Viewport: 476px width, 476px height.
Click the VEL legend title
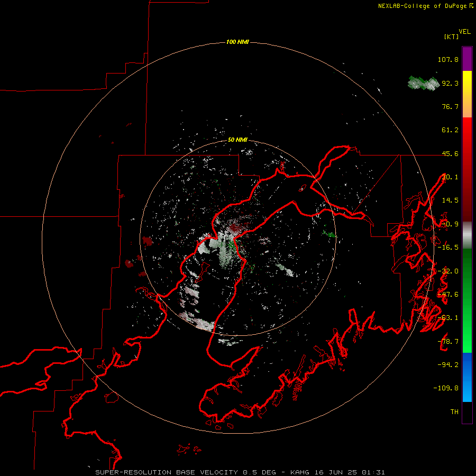point(464,32)
